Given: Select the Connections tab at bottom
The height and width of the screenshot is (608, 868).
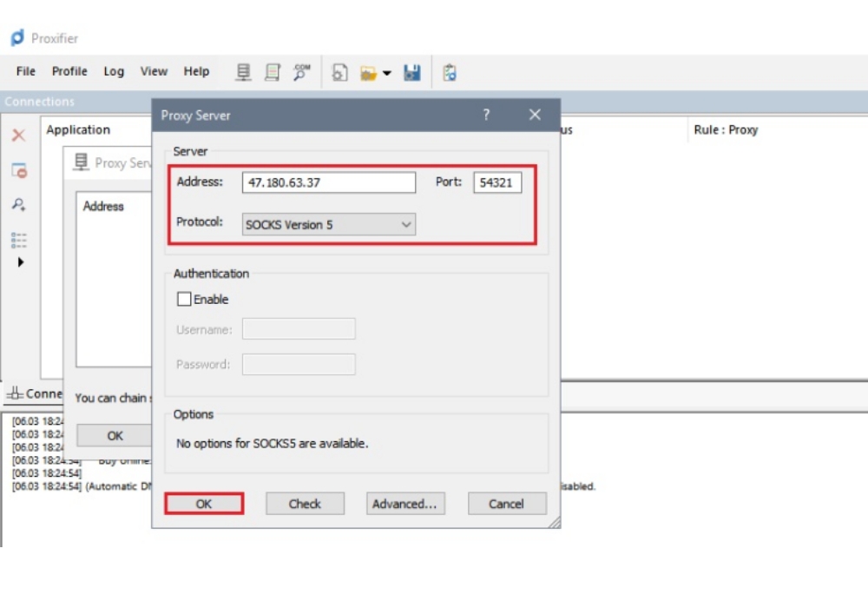Looking at the screenshot, I should (35, 393).
